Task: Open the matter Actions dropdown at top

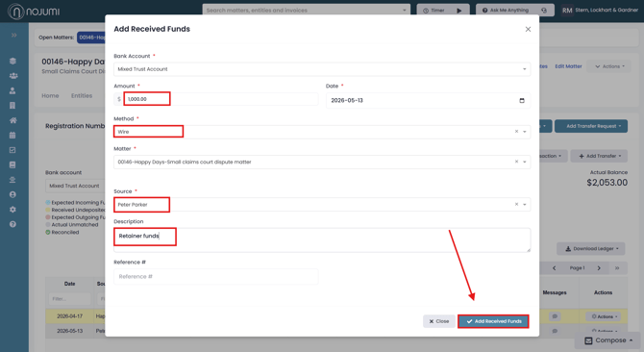Action: pos(610,66)
